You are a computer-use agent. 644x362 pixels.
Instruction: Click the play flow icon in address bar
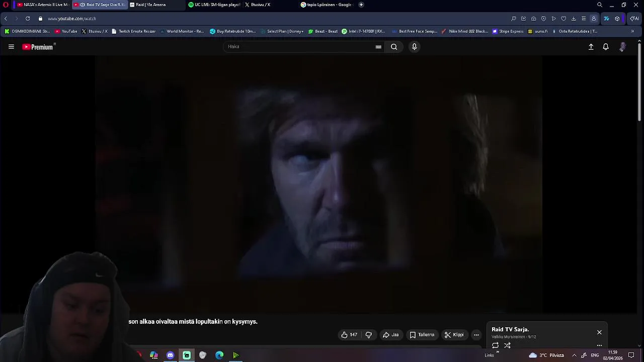(x=553, y=19)
